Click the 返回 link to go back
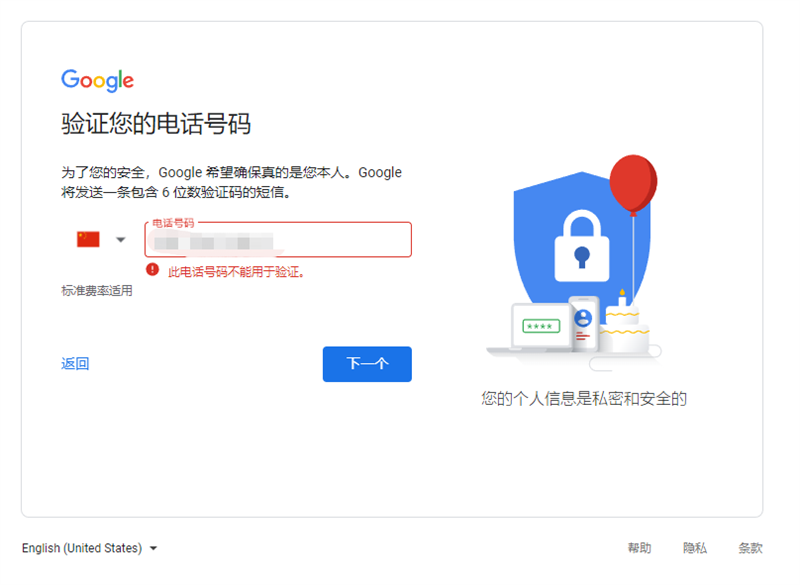Image resolution: width=800 pixels, height=585 pixels. pyautogui.click(x=73, y=362)
